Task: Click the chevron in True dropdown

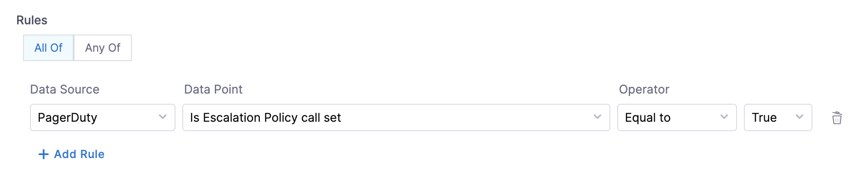Action: (799, 117)
